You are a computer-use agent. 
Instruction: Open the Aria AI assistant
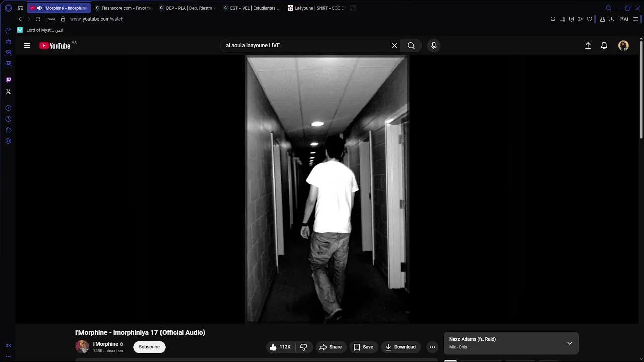(x=624, y=19)
